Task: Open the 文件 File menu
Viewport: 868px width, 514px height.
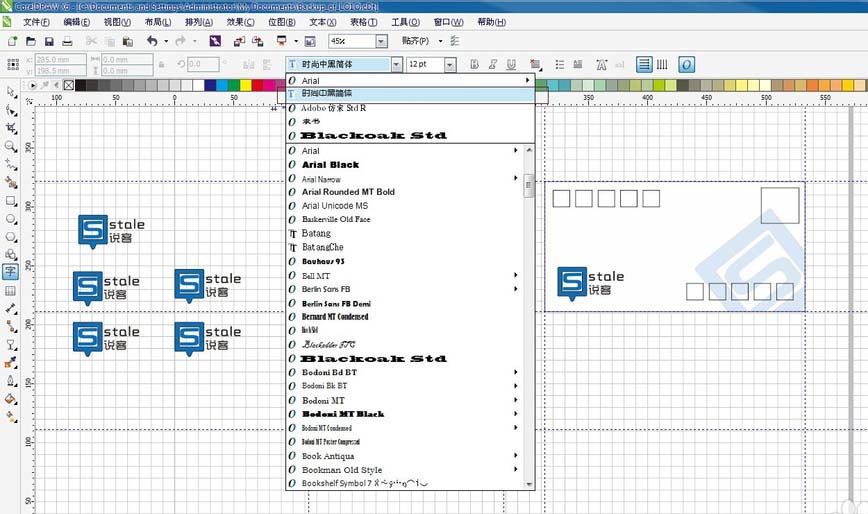Action: point(36,22)
